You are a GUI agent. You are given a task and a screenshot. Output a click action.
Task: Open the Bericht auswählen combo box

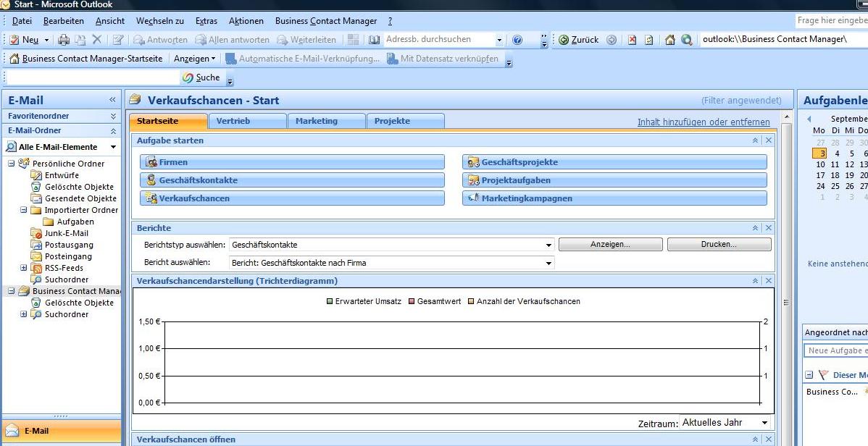[x=391, y=263]
